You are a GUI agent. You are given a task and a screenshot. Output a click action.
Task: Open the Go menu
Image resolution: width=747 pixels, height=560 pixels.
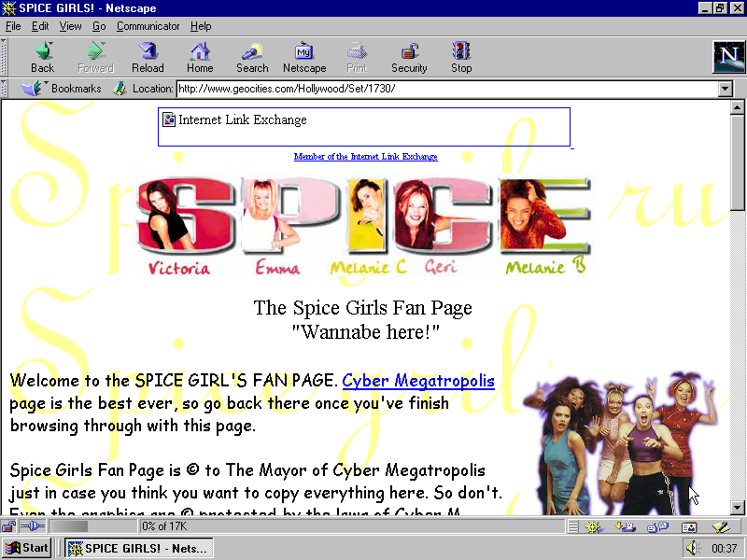[x=99, y=26]
